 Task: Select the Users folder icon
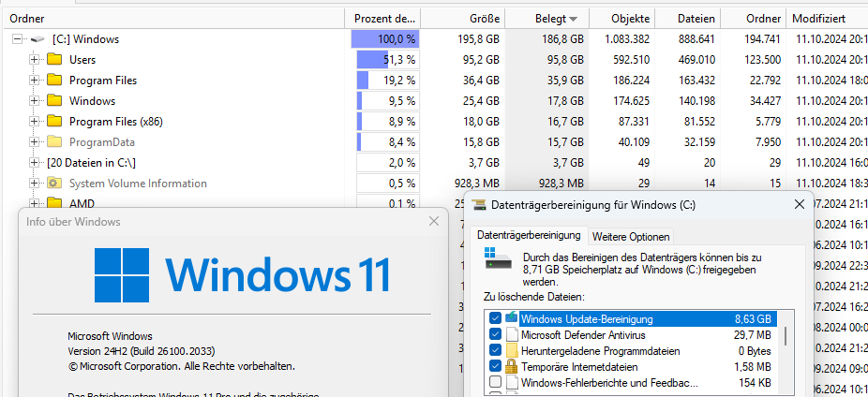point(54,59)
